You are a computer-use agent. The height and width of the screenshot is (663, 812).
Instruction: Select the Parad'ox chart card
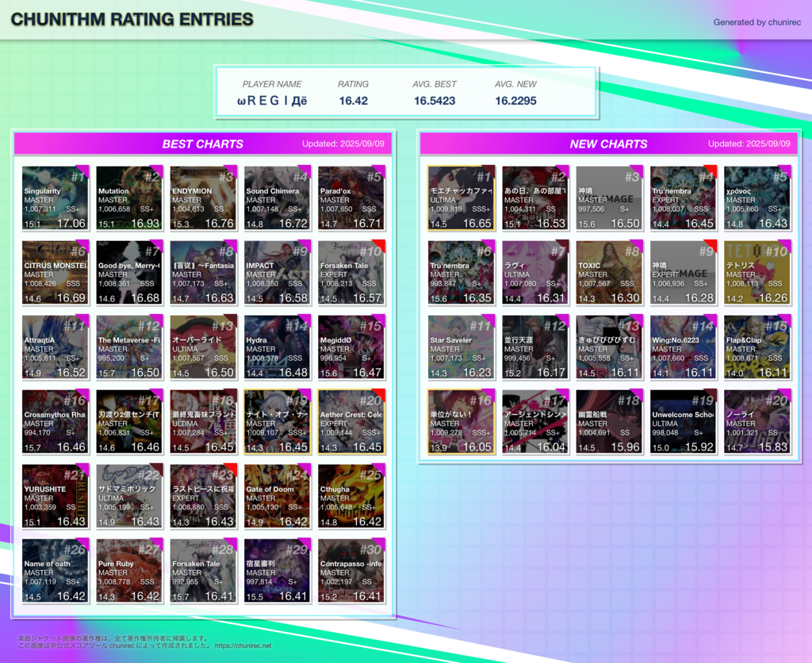coord(351,198)
